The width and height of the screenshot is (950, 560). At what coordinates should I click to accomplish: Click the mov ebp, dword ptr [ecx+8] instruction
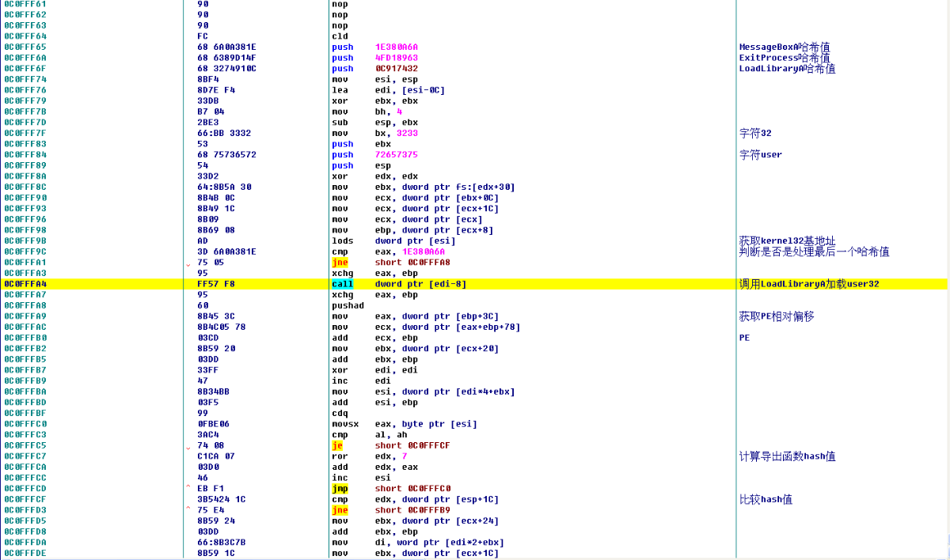[413, 230]
